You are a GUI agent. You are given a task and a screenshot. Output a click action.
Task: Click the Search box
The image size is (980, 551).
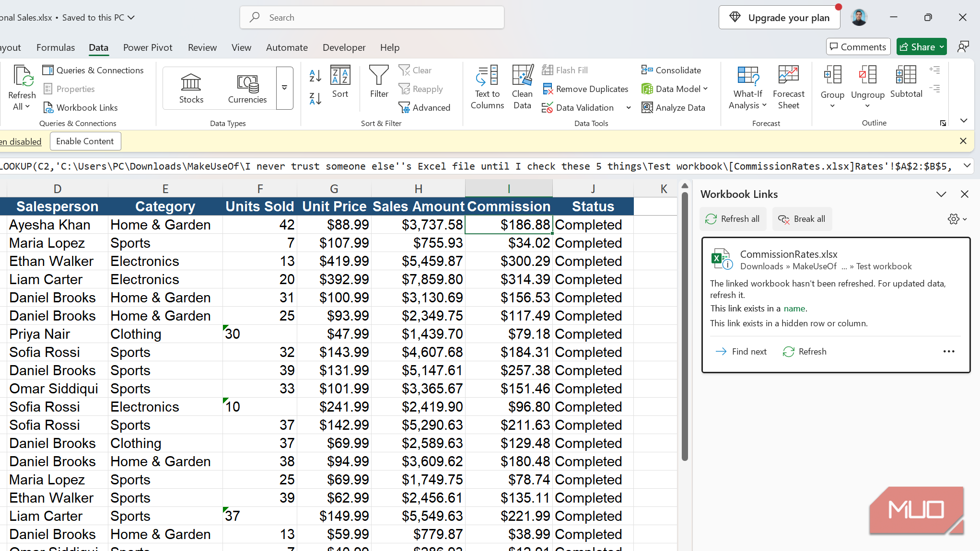(372, 18)
